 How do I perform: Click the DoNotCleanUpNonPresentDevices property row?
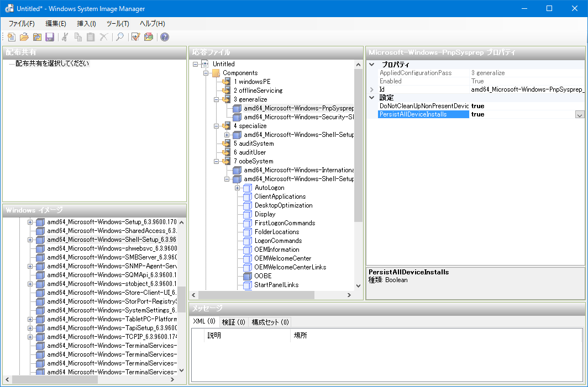(x=423, y=105)
